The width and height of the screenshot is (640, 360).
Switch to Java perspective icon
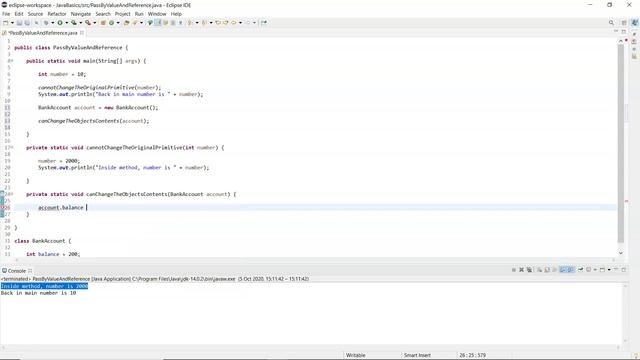click(x=634, y=23)
